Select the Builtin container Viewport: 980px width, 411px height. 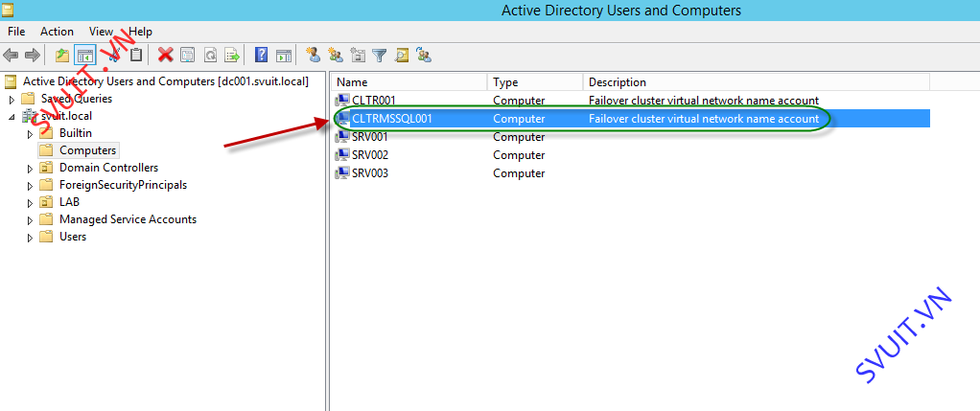76,133
